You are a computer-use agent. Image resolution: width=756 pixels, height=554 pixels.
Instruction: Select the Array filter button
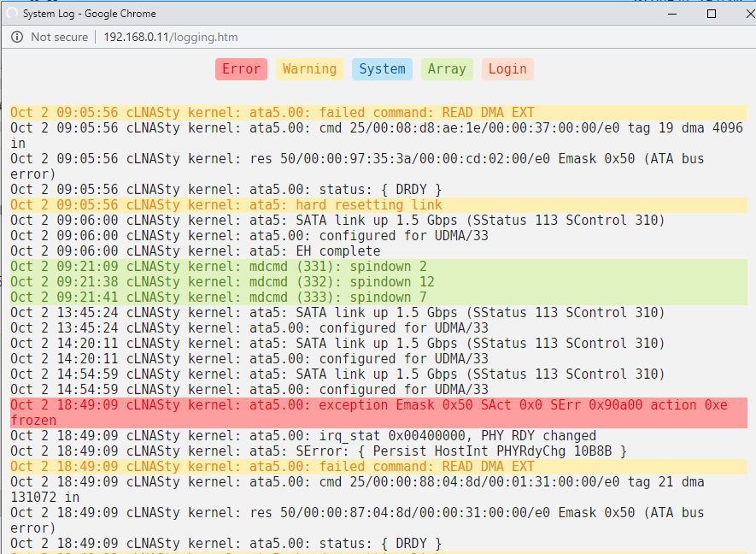tap(447, 69)
